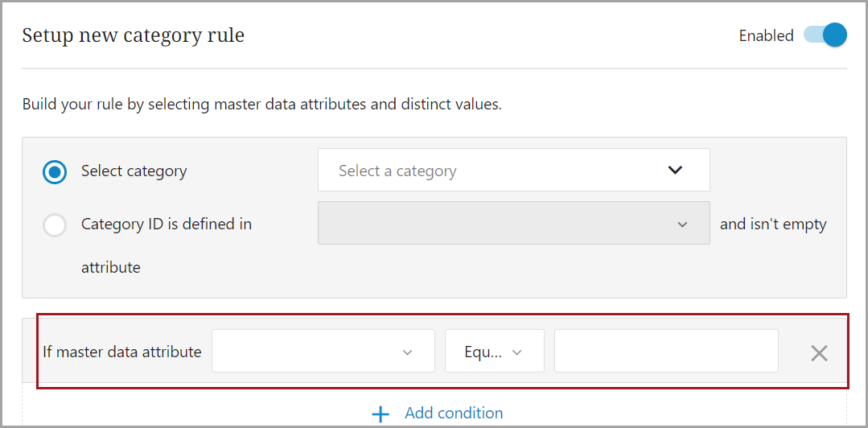Click the Category ID is defined in label
868x428 pixels.
click(166, 224)
